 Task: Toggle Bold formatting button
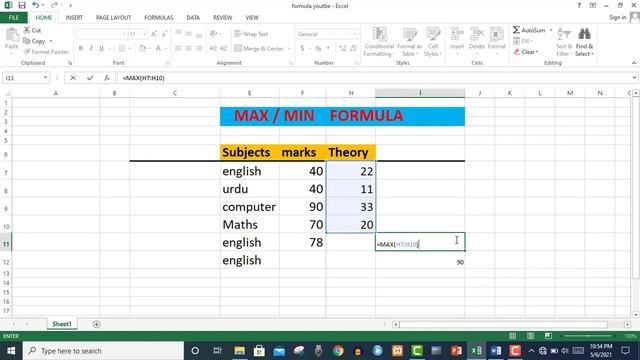[81, 48]
